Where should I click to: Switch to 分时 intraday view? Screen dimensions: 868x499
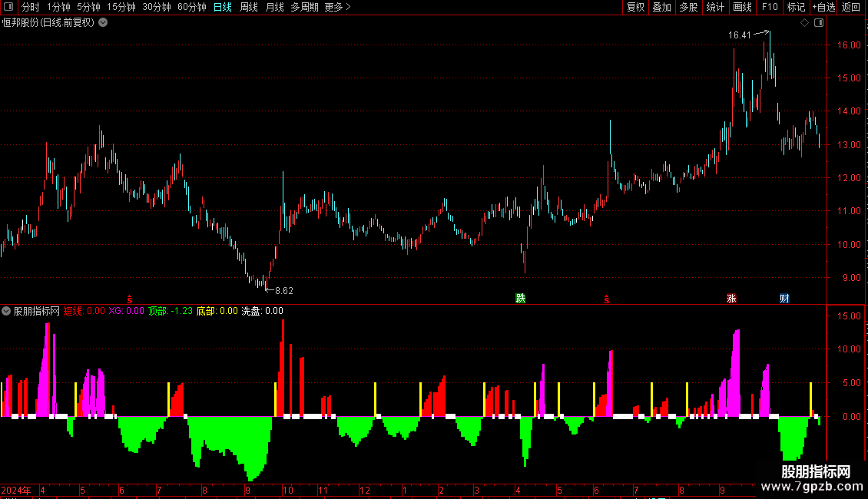pyautogui.click(x=31, y=7)
